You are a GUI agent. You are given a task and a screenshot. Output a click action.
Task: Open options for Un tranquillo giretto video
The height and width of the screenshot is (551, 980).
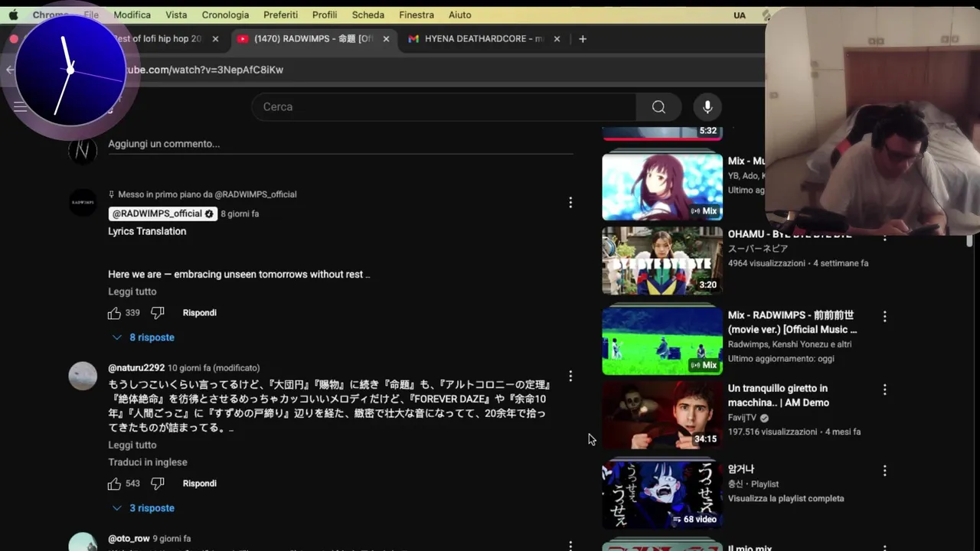point(884,390)
